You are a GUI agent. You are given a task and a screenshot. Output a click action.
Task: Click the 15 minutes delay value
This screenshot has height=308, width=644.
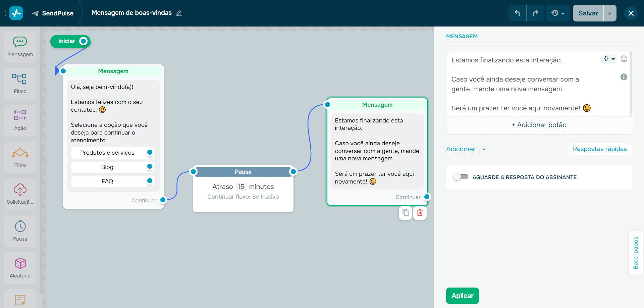click(241, 187)
